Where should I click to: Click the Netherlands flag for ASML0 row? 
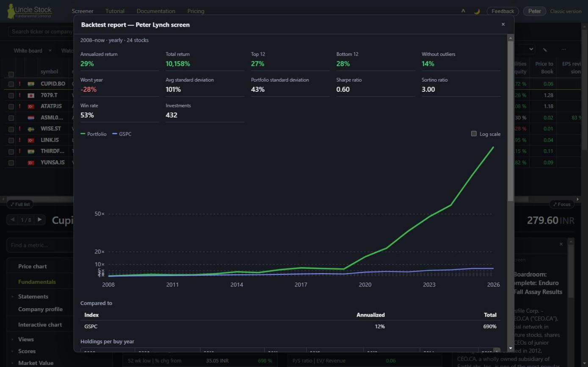pyautogui.click(x=31, y=118)
